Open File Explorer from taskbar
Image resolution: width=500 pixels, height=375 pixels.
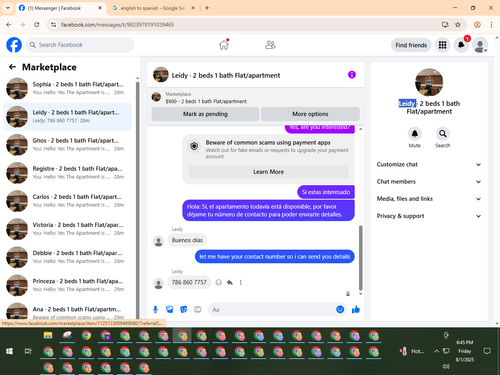click(x=48, y=335)
